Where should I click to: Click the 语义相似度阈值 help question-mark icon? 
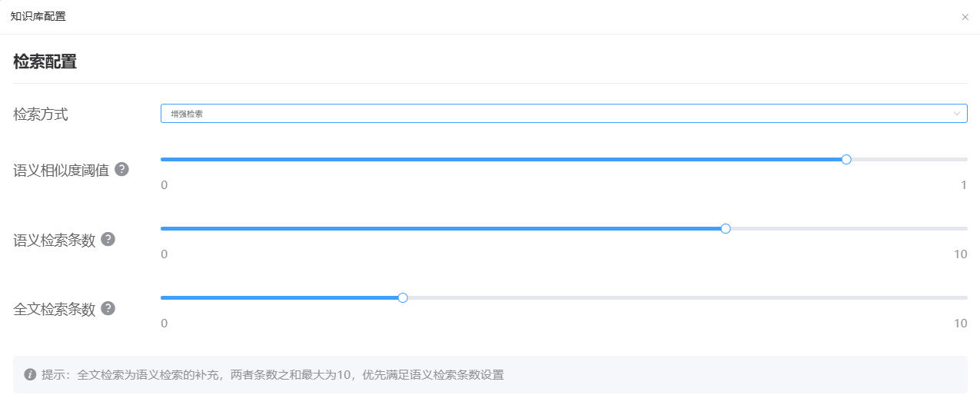(121, 169)
